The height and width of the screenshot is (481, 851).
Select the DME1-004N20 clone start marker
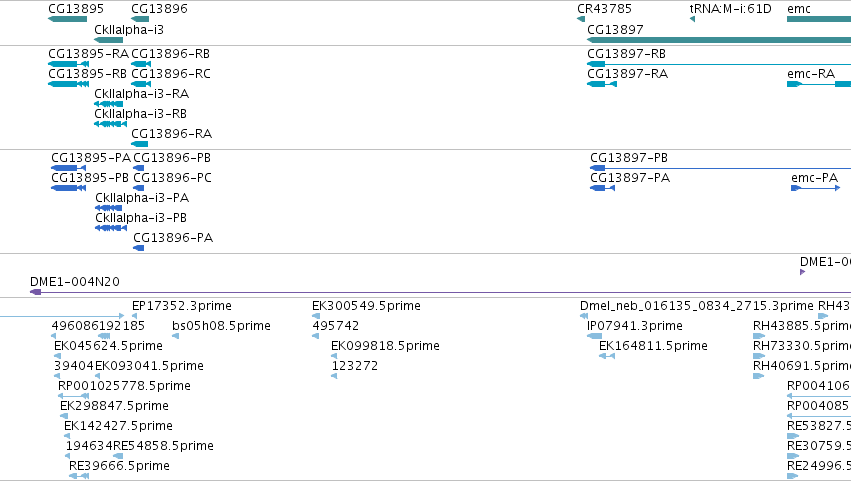click(35, 292)
